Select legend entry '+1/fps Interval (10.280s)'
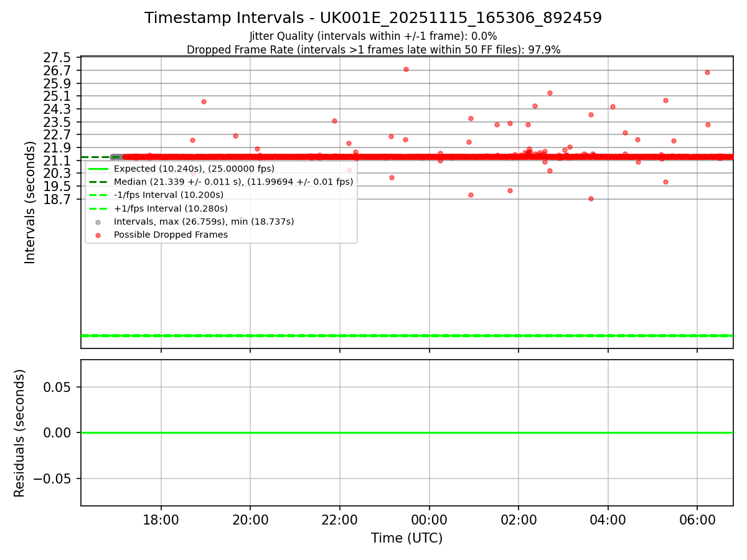 click(171, 208)
